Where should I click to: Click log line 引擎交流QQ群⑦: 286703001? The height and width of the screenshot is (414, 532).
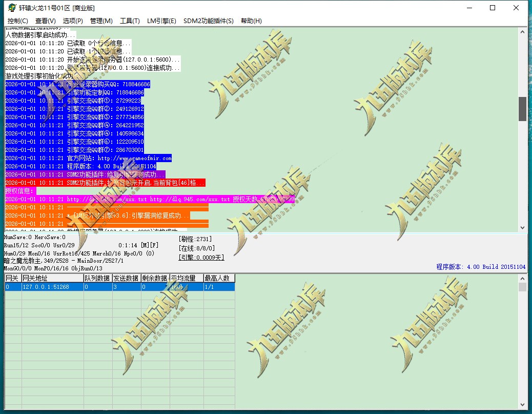75,150
